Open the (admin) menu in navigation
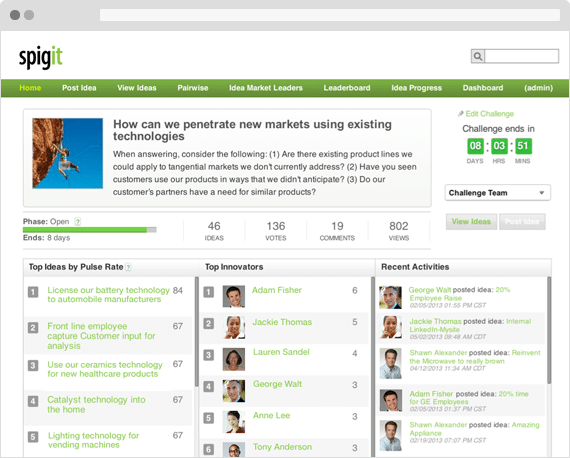 (x=538, y=88)
